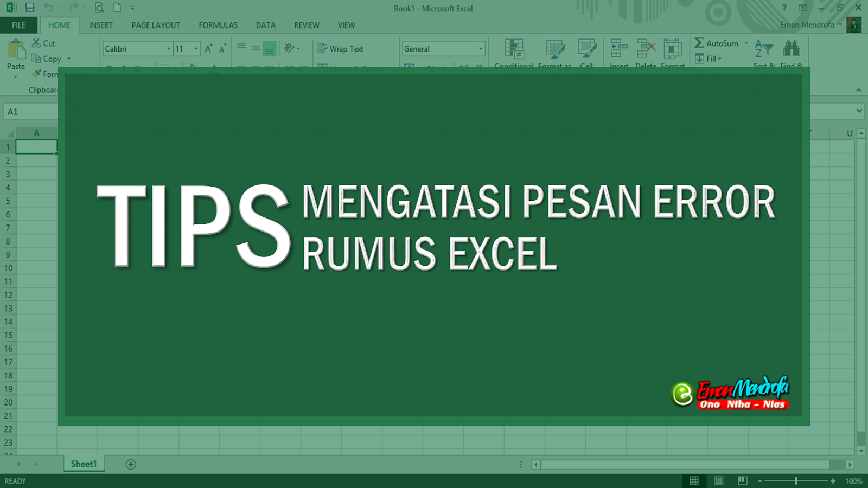Switch to Normal view in status bar
Viewport: 868px width, 488px height.
coord(694,481)
